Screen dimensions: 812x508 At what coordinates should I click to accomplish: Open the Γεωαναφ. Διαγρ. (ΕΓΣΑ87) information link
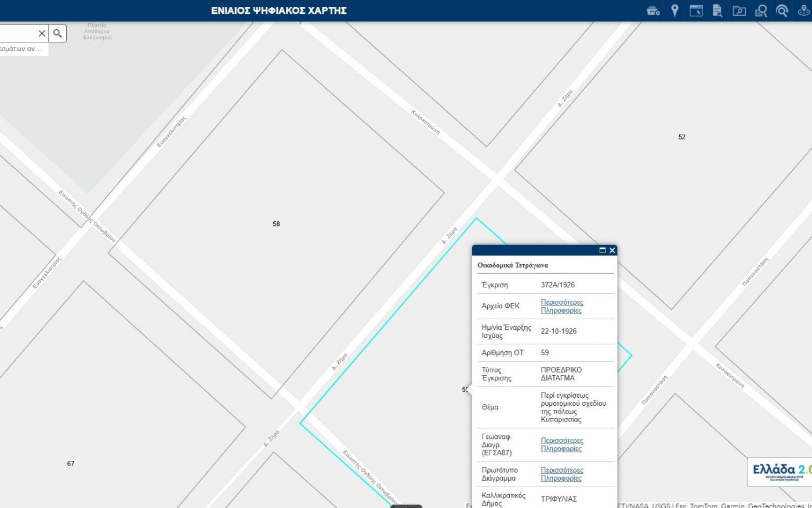562,445
